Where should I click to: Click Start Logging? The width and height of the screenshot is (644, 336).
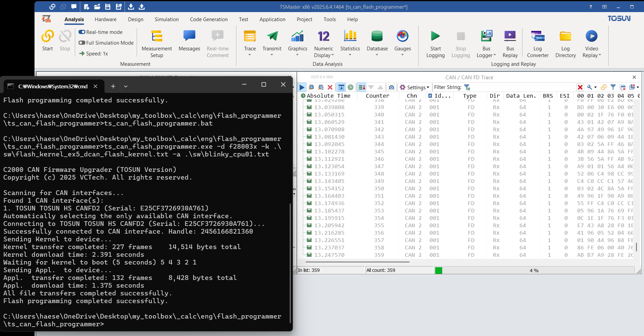coord(435,44)
